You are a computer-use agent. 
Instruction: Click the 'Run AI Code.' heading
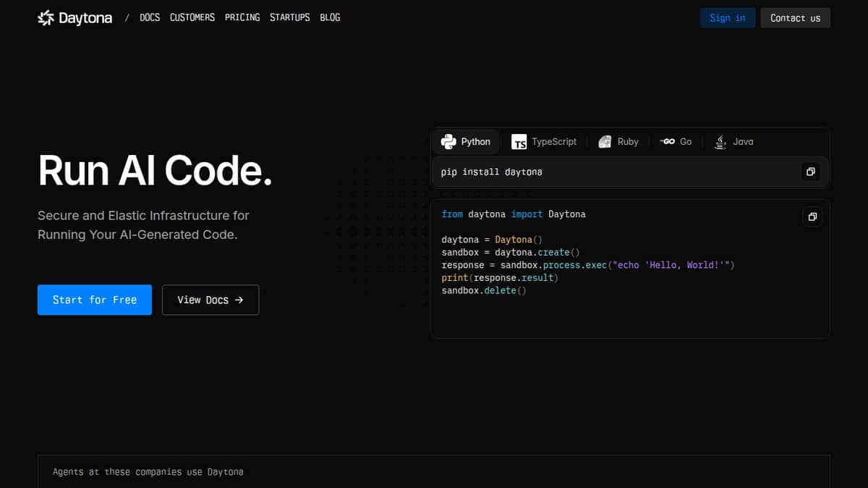pyautogui.click(x=155, y=171)
